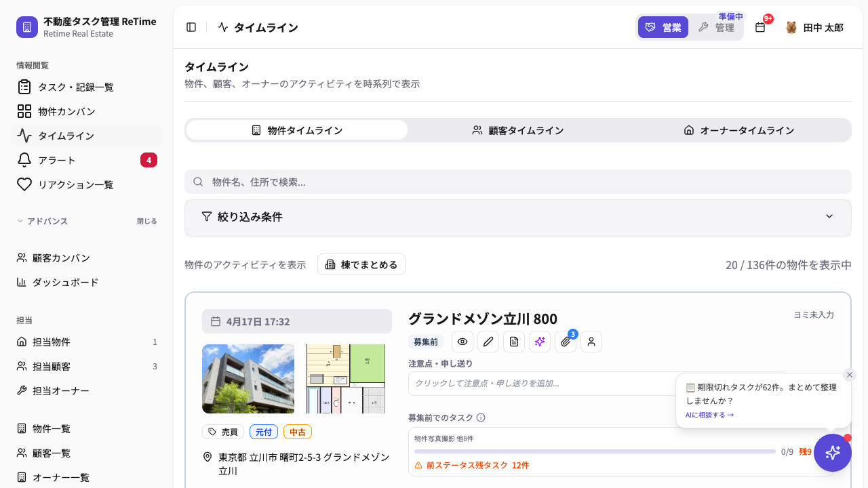Click the 4月17日 17:32 date chip
868x488 pixels.
tap(297, 321)
